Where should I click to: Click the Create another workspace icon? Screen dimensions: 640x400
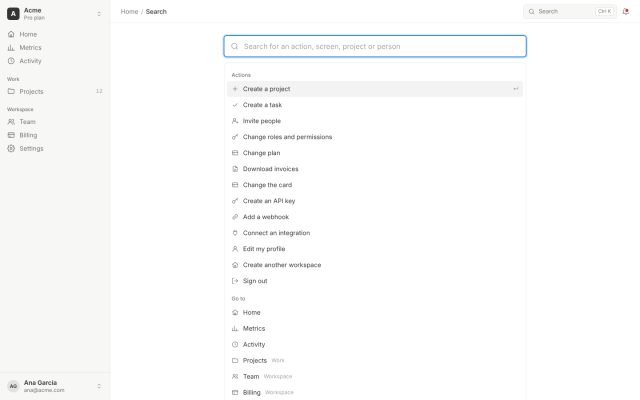click(x=235, y=265)
